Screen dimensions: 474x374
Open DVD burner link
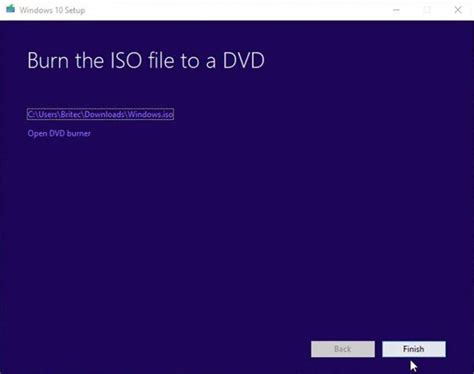pos(59,133)
